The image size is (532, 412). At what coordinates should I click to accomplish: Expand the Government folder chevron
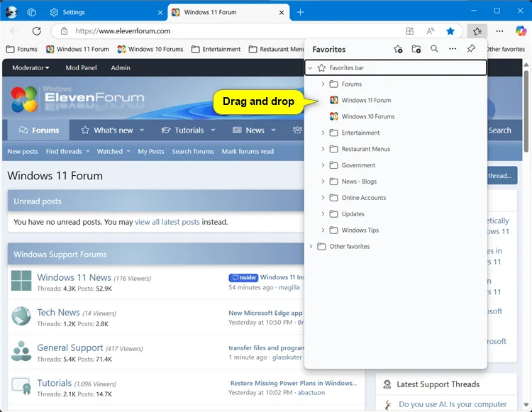pyautogui.click(x=323, y=165)
